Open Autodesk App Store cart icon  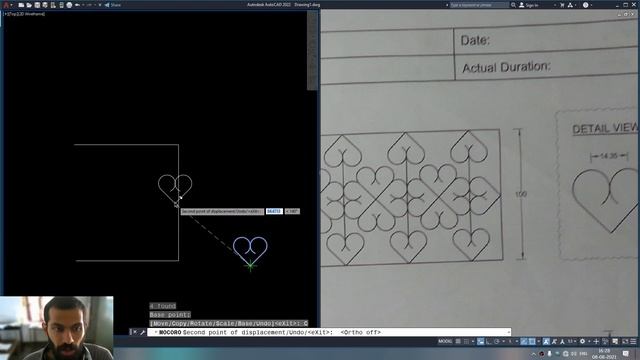(562, 5)
